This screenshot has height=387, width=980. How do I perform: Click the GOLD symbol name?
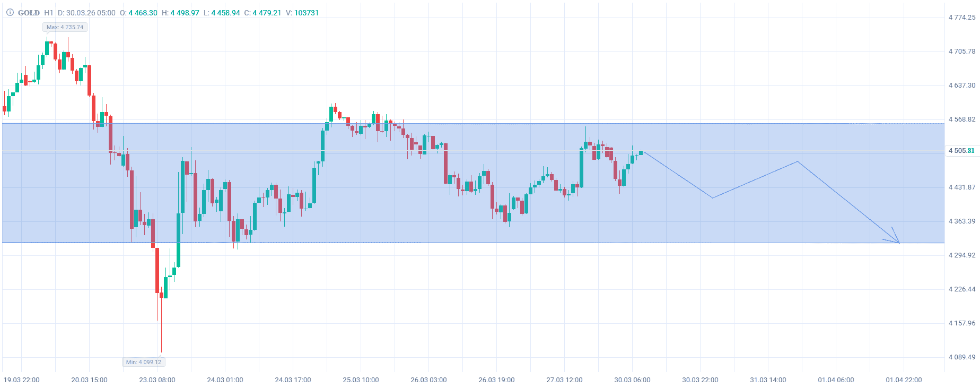[29, 13]
